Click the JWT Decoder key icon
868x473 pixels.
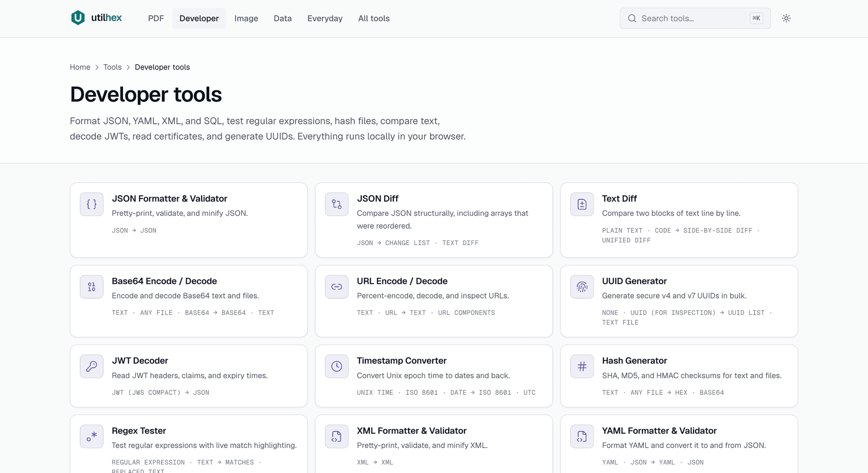(x=92, y=366)
